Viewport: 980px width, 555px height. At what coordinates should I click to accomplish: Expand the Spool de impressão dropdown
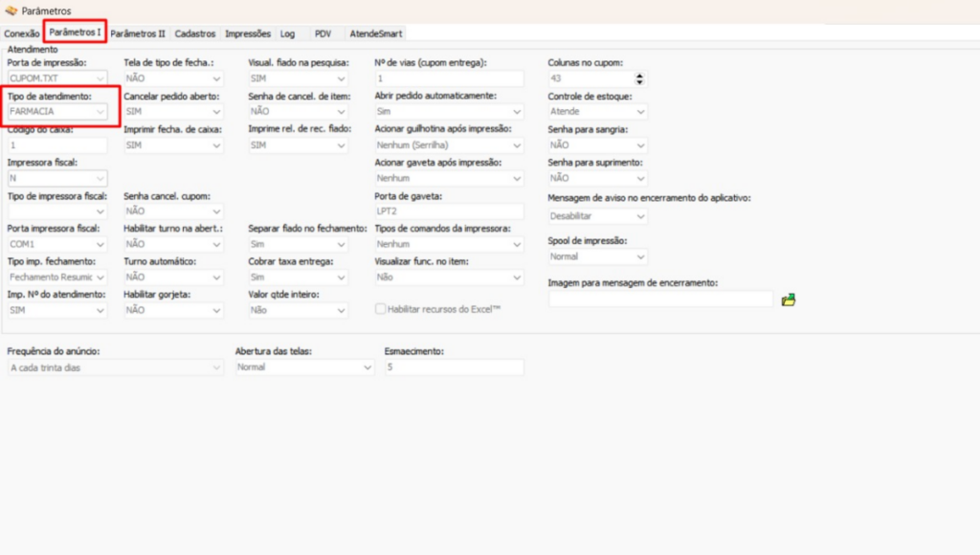tap(640, 256)
